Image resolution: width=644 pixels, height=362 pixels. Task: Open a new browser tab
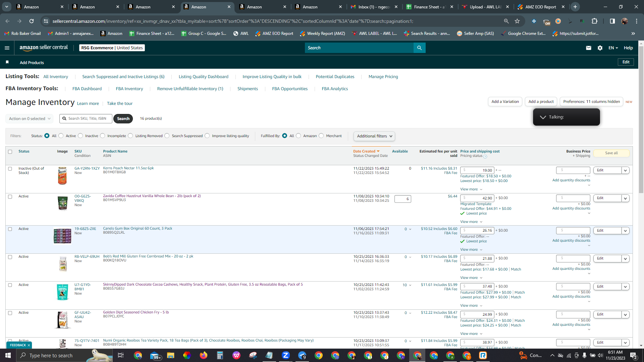point(575,7)
